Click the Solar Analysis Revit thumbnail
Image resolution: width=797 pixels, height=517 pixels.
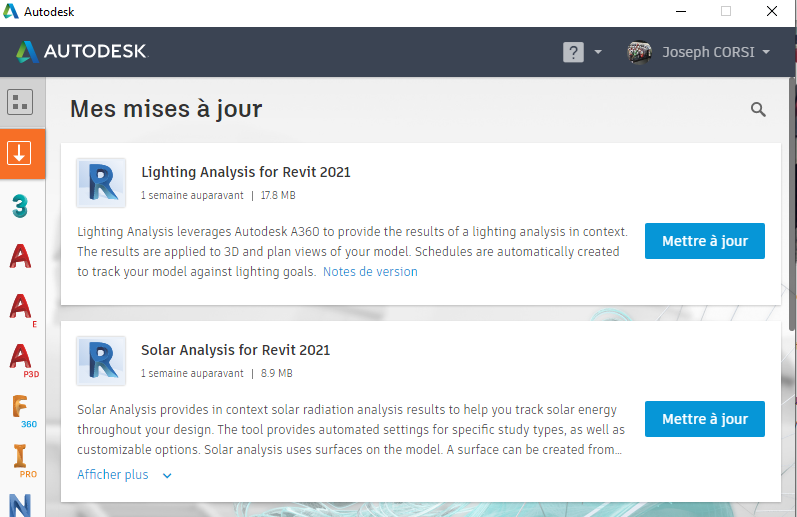101,361
